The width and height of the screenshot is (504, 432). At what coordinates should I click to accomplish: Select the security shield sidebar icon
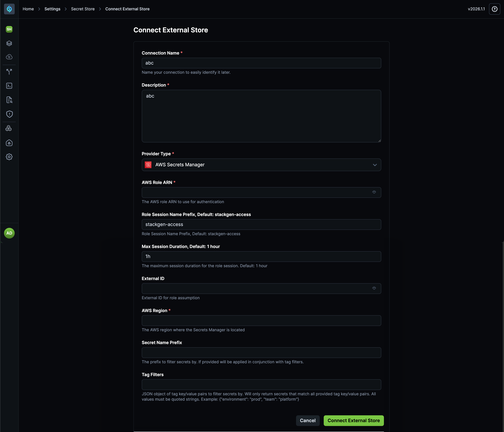(x=9, y=114)
